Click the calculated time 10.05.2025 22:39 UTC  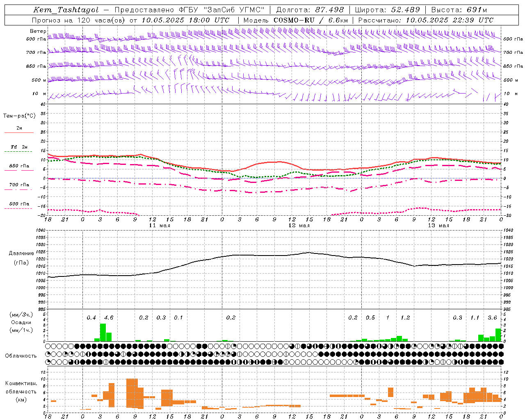click(450, 20)
